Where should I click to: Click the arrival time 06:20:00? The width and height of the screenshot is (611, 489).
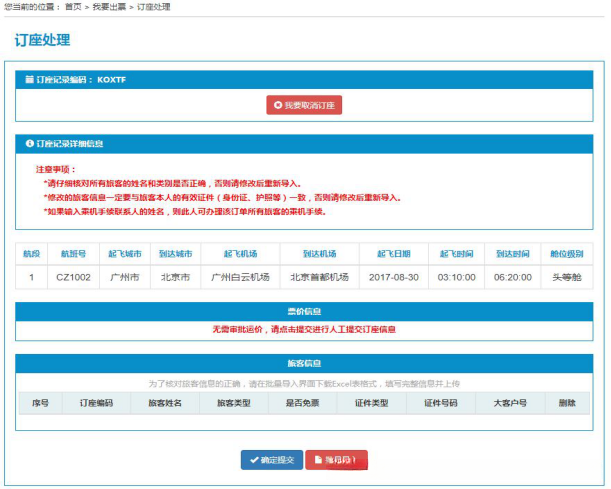pos(512,277)
